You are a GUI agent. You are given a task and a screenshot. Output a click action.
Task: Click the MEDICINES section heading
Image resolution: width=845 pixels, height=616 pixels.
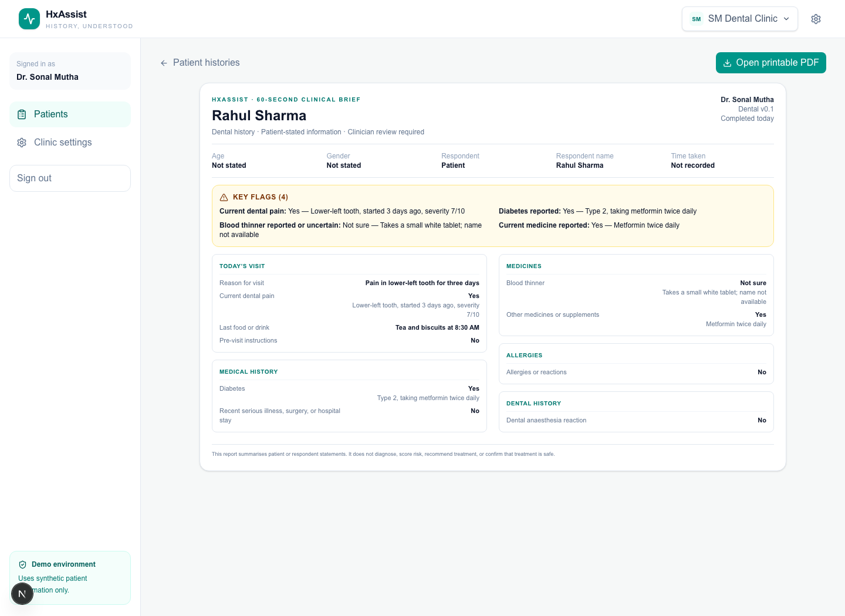tap(524, 266)
